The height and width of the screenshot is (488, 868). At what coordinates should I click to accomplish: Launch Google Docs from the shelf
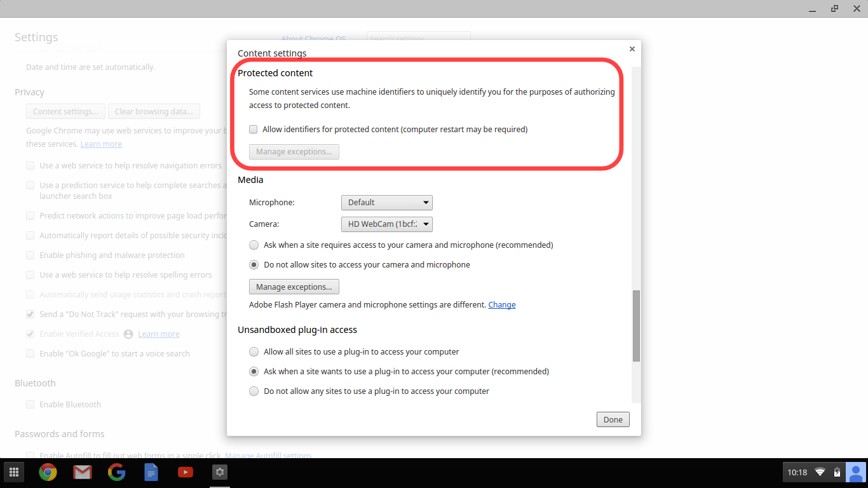(x=151, y=472)
